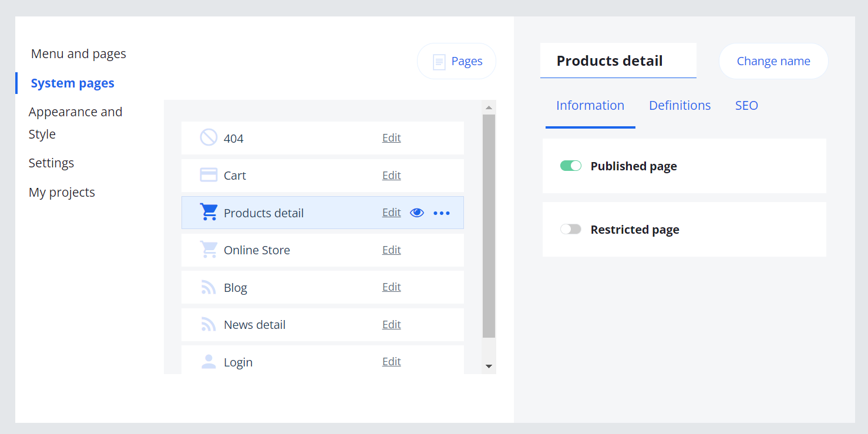The image size is (868, 434).
Task: Click Edit link for Online Store
Action: pyautogui.click(x=392, y=250)
